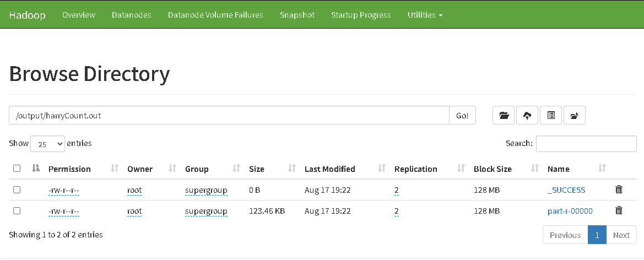Image resolution: width=644 pixels, height=260 pixels.
Task: Edit replication value for part-r-00000
Action: pyautogui.click(x=396, y=211)
